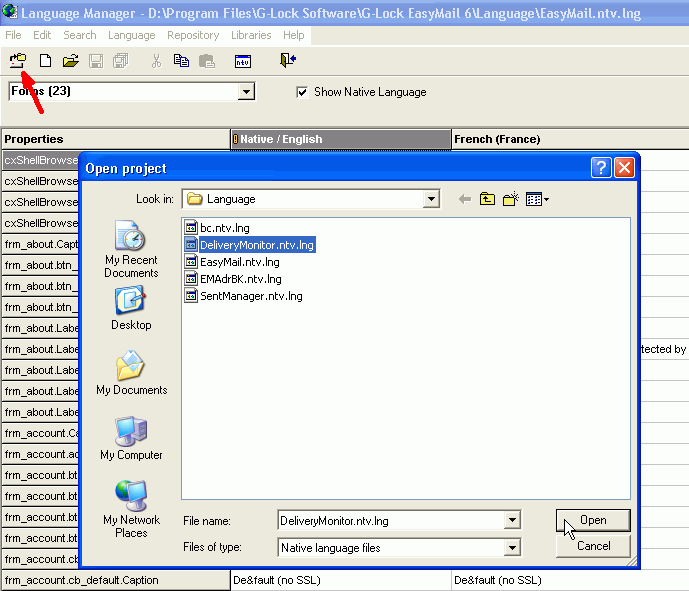The width and height of the screenshot is (689, 591).
Task: Click the Copy toolbar icon
Action: click(181, 61)
